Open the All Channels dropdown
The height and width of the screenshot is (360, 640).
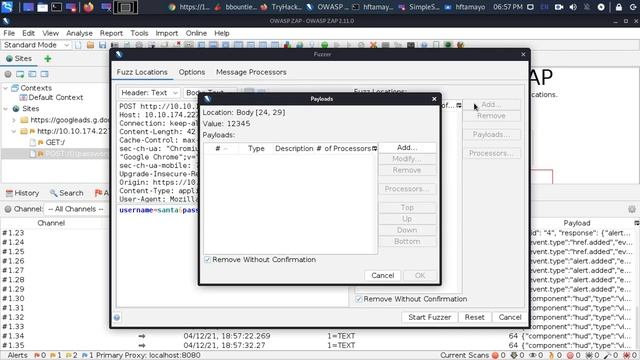76,209
